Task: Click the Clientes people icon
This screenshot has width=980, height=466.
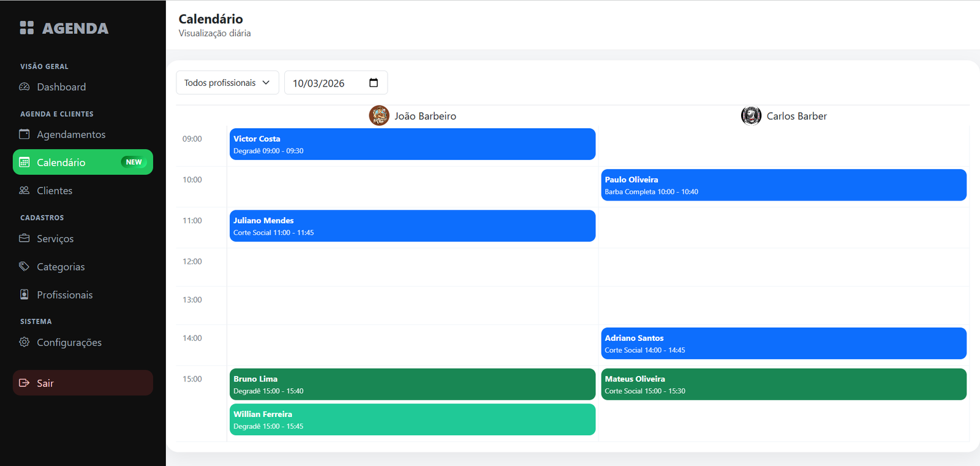Action: (x=24, y=191)
